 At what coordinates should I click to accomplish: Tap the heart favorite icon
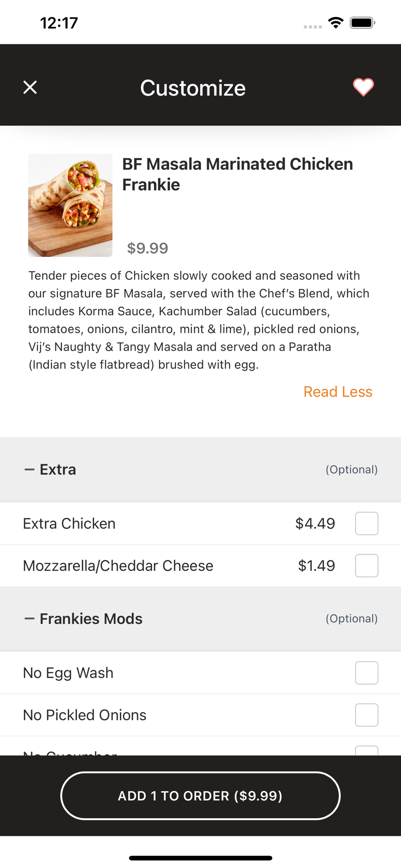(x=363, y=87)
